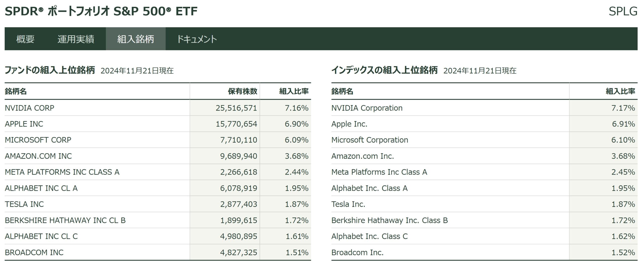Select the 組入銘柄 tab
Viewport: 644px width, 269px height.
[x=136, y=39]
